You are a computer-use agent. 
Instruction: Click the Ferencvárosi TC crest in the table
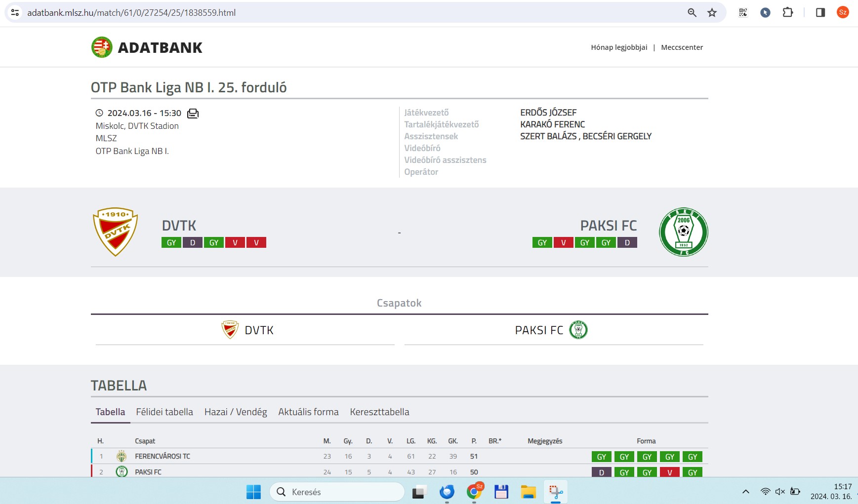coord(122,456)
